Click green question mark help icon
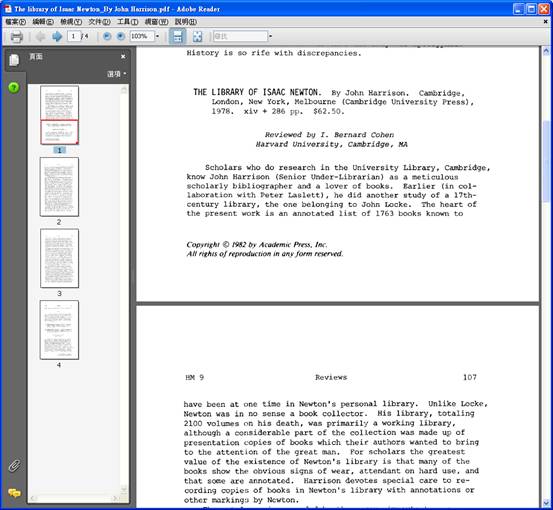This screenshot has height=510, width=553. point(14,87)
